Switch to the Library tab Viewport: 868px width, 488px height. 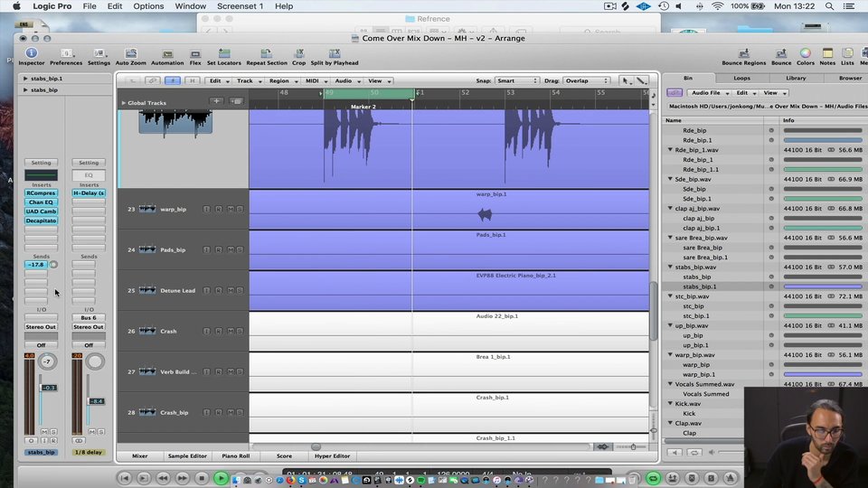[796, 78]
